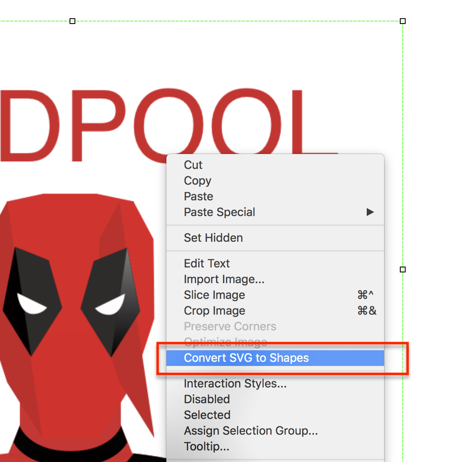The image size is (476, 462).
Task: Choose Cut from the context menu
Action: point(275,165)
